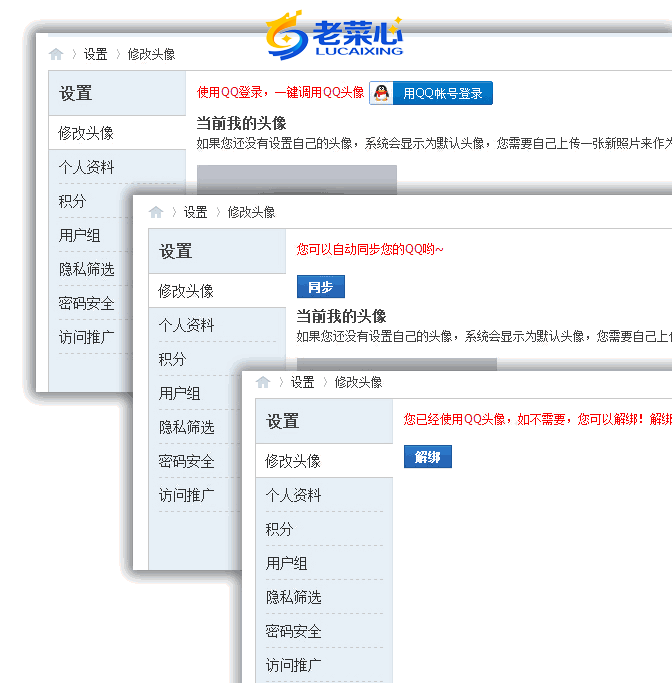Open 修改头像 breadcrumb link in middle window
The image size is (672, 683).
tap(251, 212)
